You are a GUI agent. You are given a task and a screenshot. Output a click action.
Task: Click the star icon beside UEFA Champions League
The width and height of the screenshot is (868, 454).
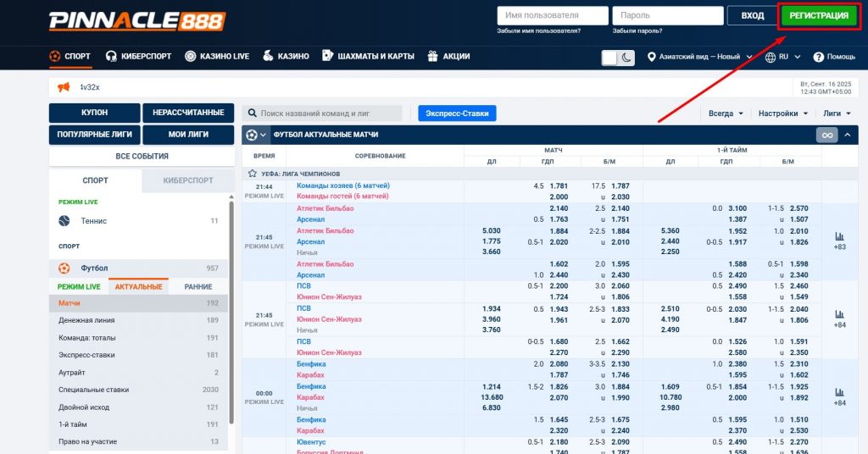pyautogui.click(x=253, y=173)
